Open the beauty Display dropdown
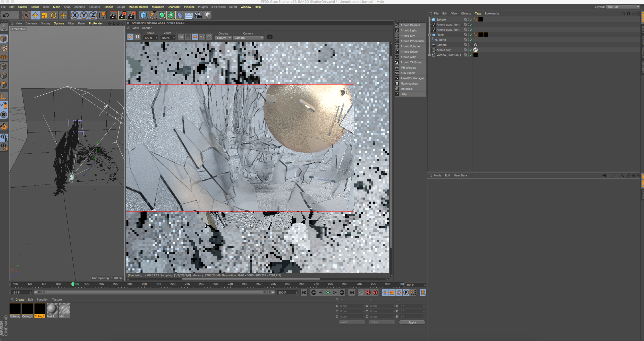Viewport: 644px width, 341px height. coord(223,38)
